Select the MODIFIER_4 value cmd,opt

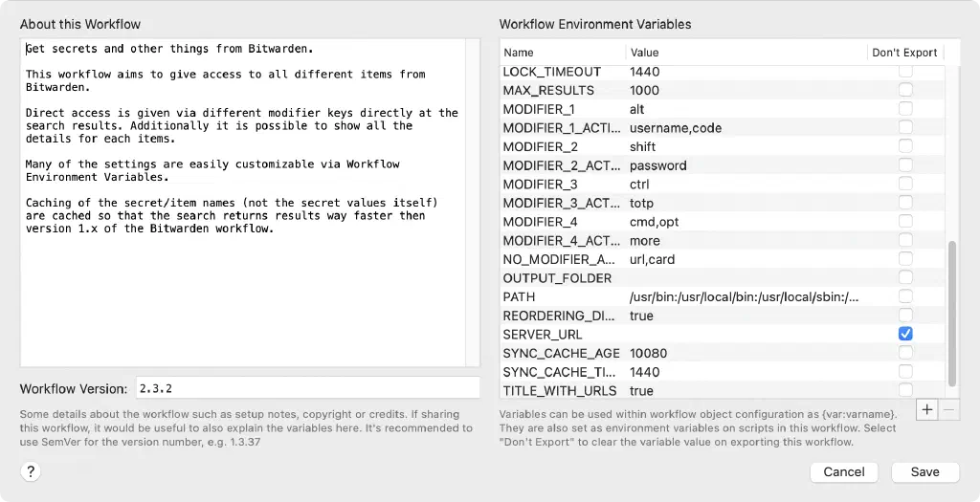coord(654,222)
